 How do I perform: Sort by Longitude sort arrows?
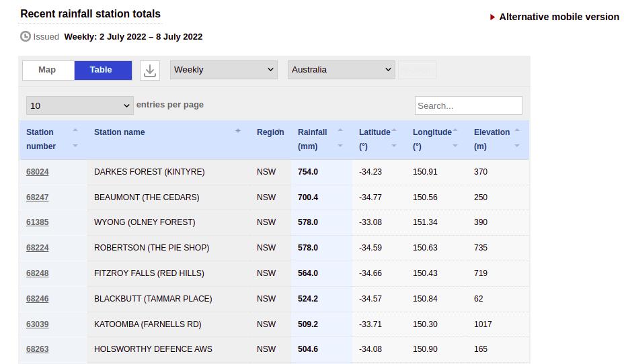click(455, 138)
